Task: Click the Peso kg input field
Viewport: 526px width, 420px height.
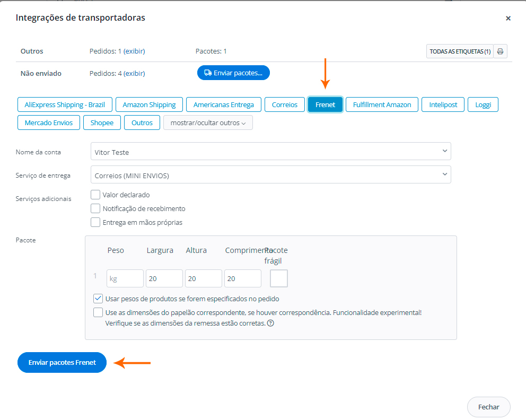Action: click(x=125, y=278)
